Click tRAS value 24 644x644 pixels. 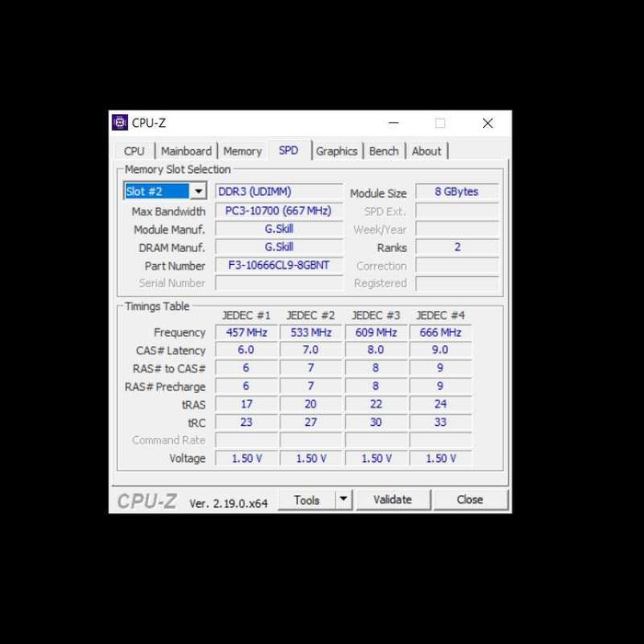[x=441, y=404]
